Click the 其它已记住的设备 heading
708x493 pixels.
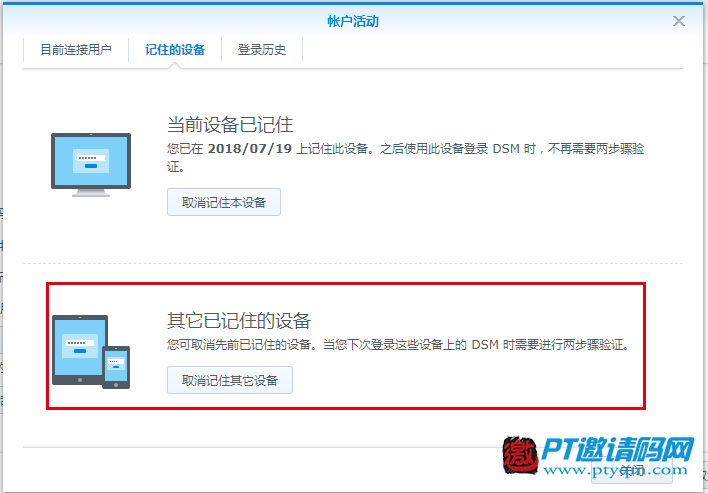coord(239,321)
